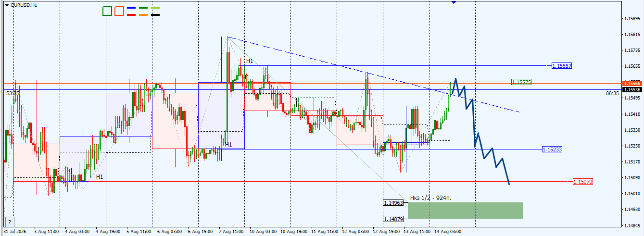Image resolution: width=644 pixels, height=236 pixels.
Task: Open the EURUSD,H1 chart menu arrow
Action: point(7,5)
